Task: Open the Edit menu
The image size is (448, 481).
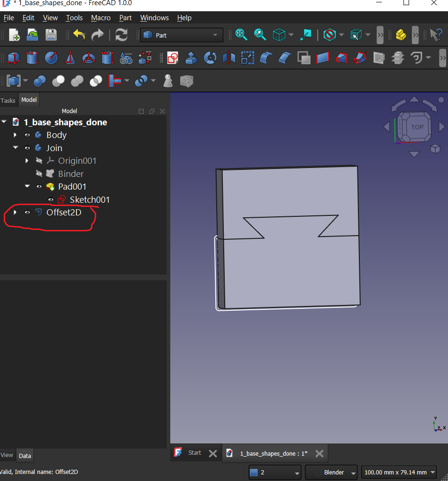Action: click(x=28, y=18)
